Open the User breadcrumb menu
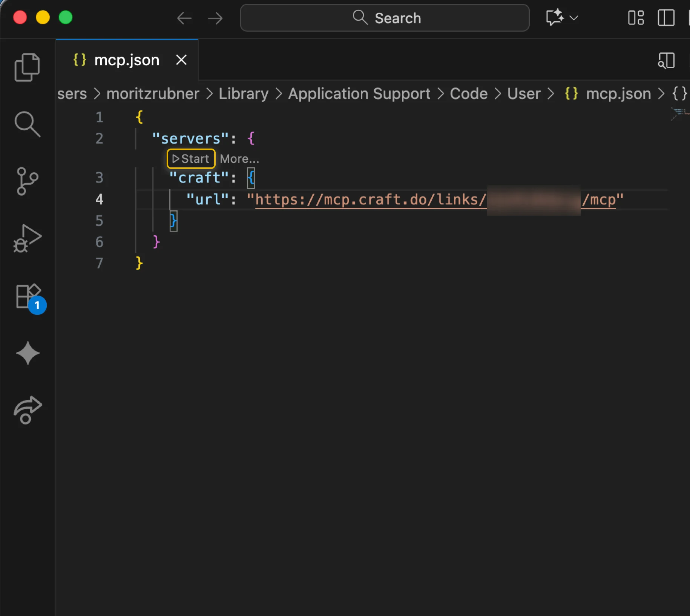 (x=523, y=94)
